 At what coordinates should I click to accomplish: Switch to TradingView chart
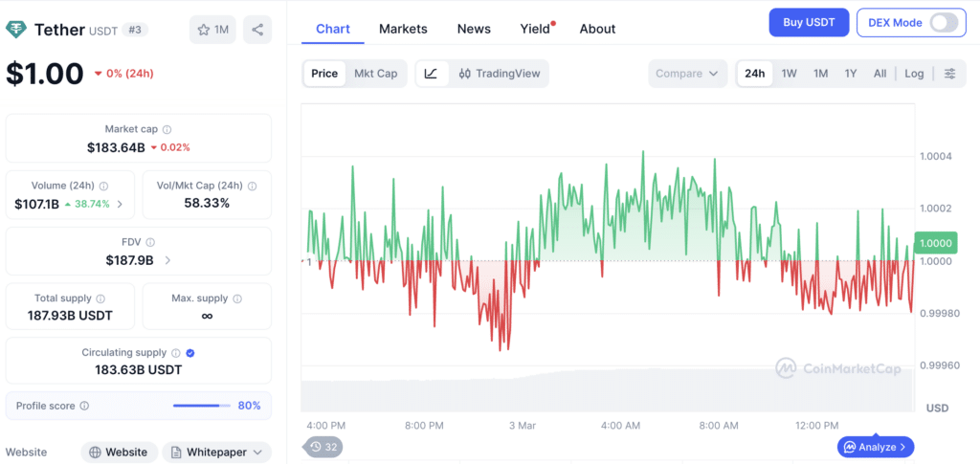point(499,74)
